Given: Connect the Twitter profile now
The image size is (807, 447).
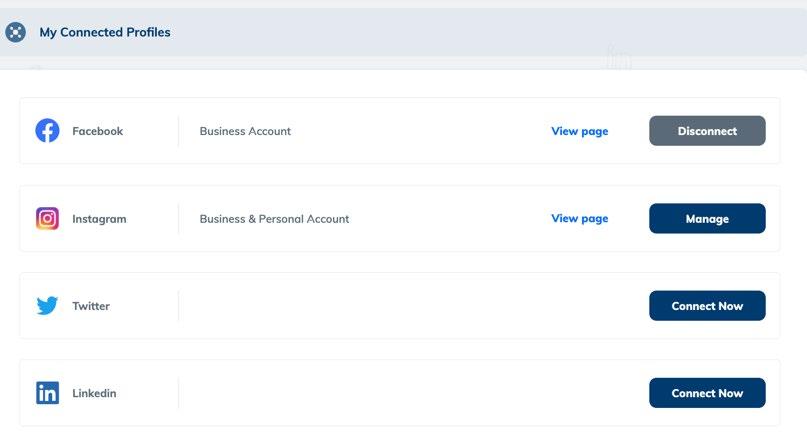Looking at the screenshot, I should pos(707,306).
